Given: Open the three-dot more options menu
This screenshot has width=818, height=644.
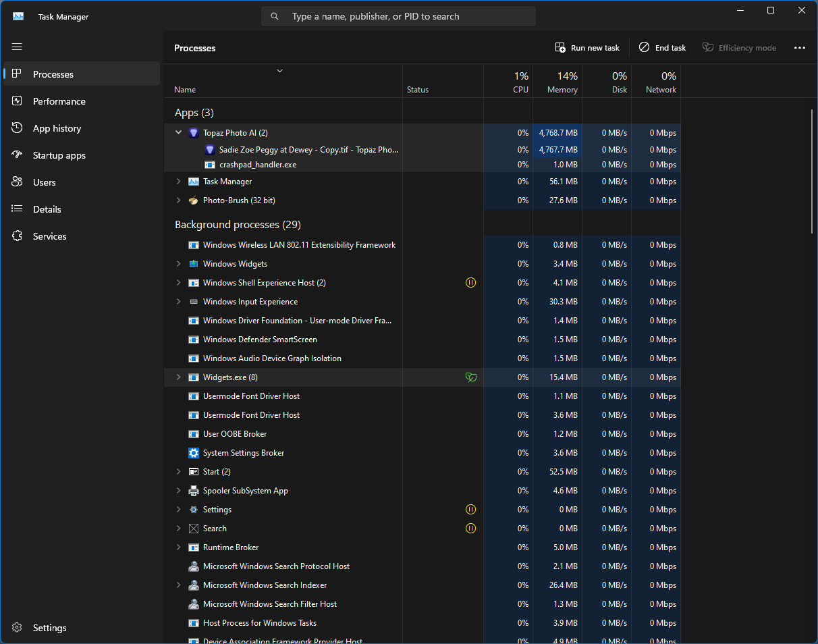Looking at the screenshot, I should (800, 48).
